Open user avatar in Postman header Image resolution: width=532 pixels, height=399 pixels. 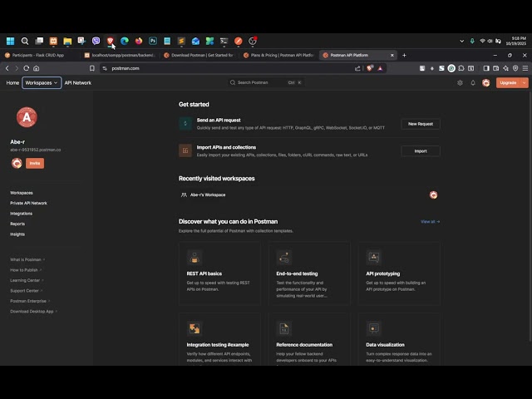485,83
